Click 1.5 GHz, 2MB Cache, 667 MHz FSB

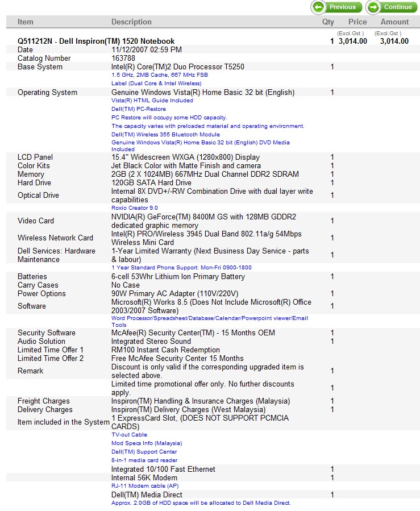[160, 74]
